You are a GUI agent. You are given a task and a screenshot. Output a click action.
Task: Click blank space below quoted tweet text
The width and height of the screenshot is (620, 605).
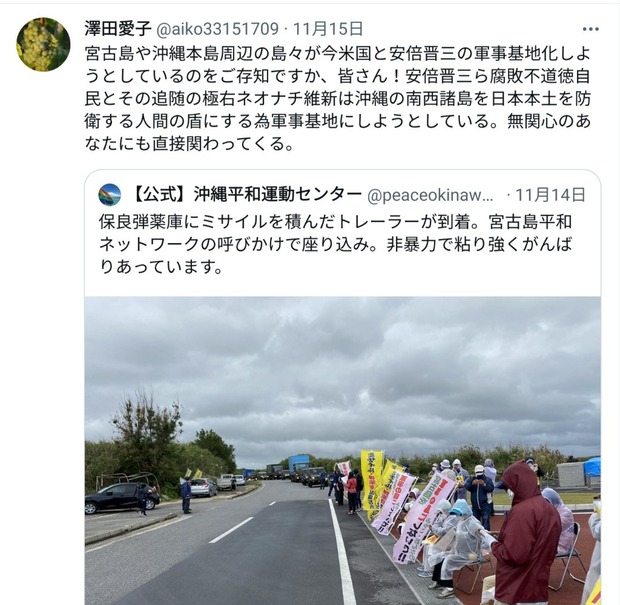(343, 285)
